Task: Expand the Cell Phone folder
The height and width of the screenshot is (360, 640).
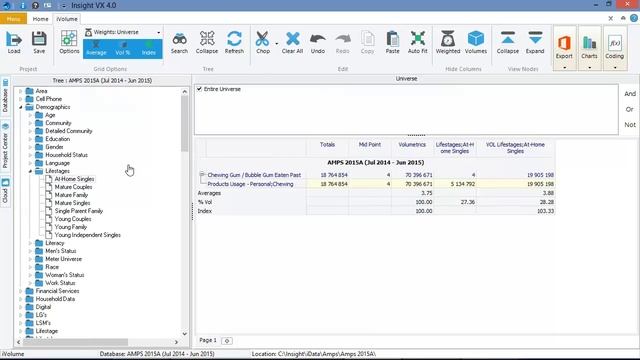Action: point(20,99)
